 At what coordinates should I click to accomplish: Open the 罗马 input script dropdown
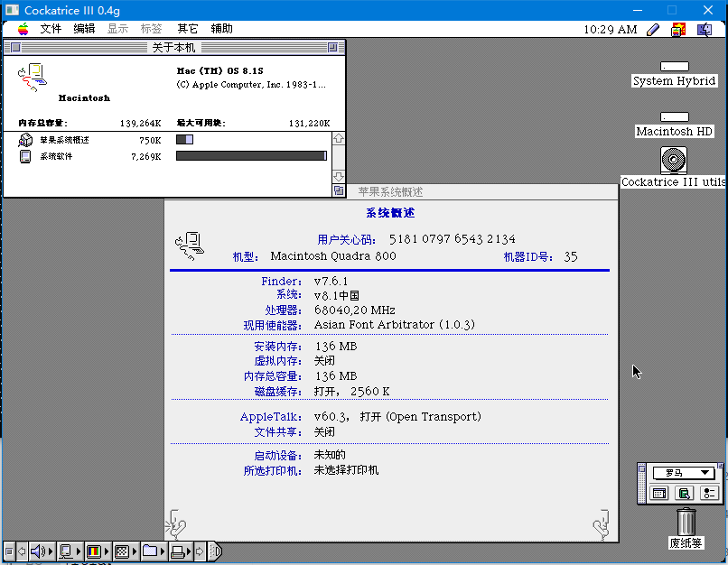click(x=683, y=473)
